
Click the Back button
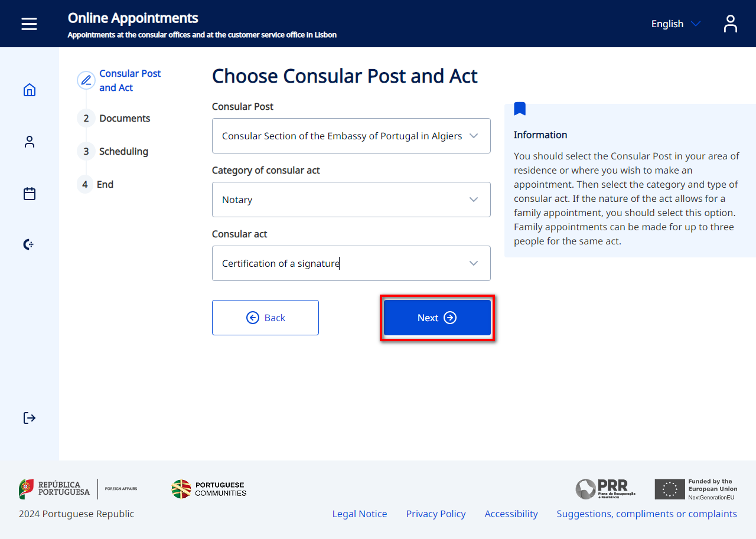click(x=265, y=318)
